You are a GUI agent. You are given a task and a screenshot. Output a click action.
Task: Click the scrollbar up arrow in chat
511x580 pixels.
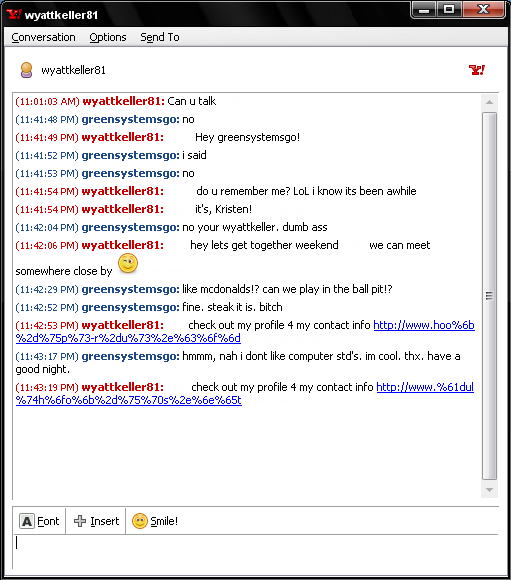coord(489,102)
